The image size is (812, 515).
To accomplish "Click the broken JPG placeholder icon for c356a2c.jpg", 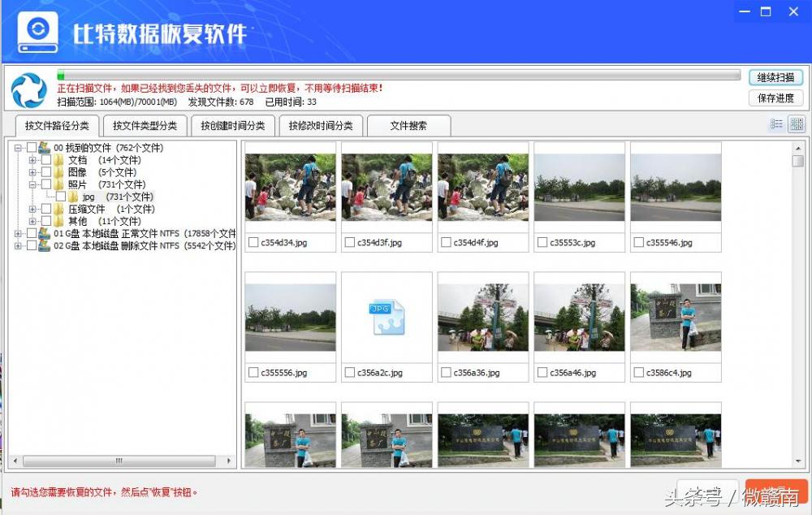I will tap(387, 319).
